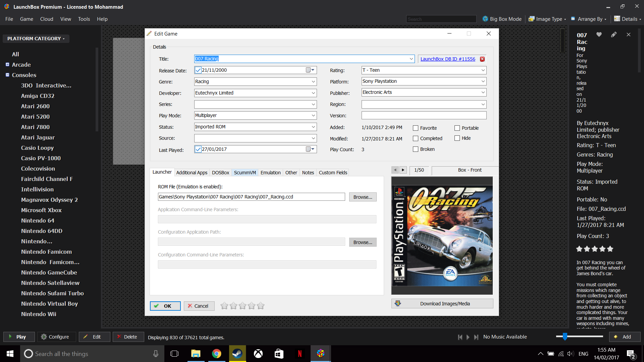
Task: Click OK to save game edits
Action: tap(165, 306)
